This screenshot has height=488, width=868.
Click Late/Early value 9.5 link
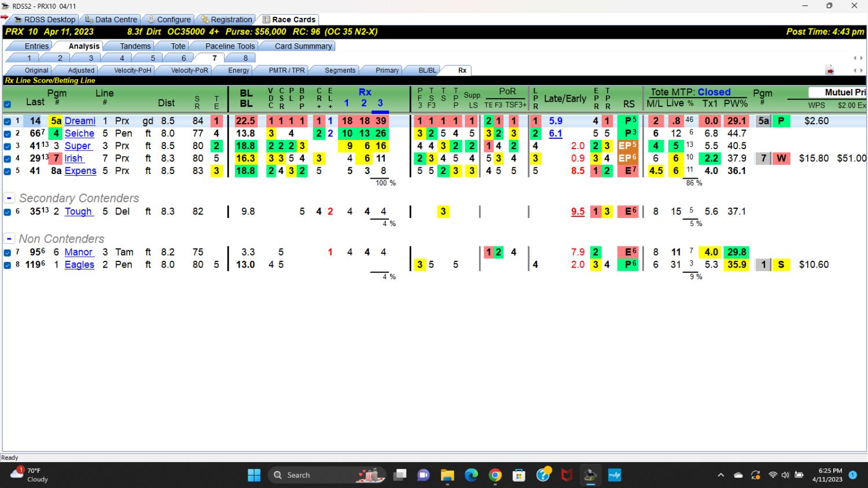coord(578,212)
